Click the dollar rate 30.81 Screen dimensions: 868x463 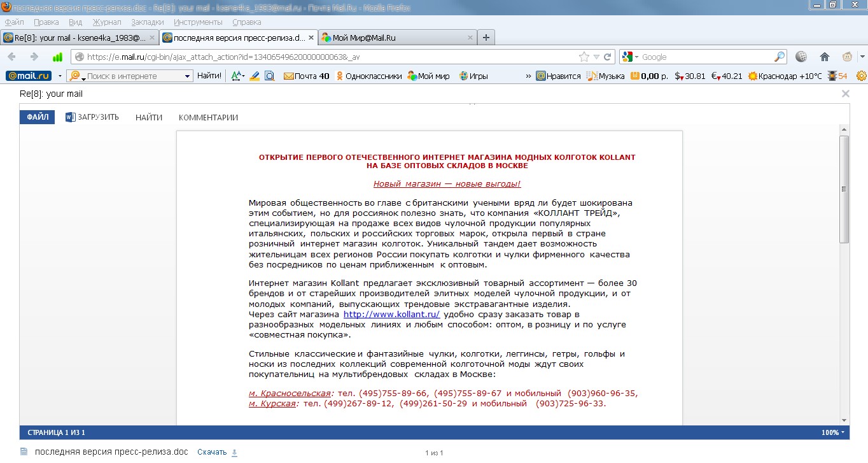pyautogui.click(x=690, y=76)
